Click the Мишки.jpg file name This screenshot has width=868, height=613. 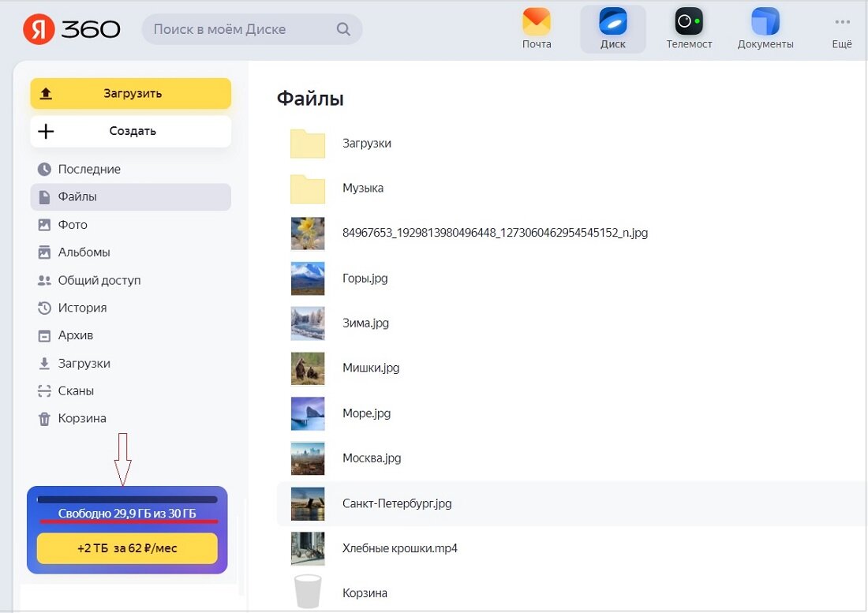point(371,368)
